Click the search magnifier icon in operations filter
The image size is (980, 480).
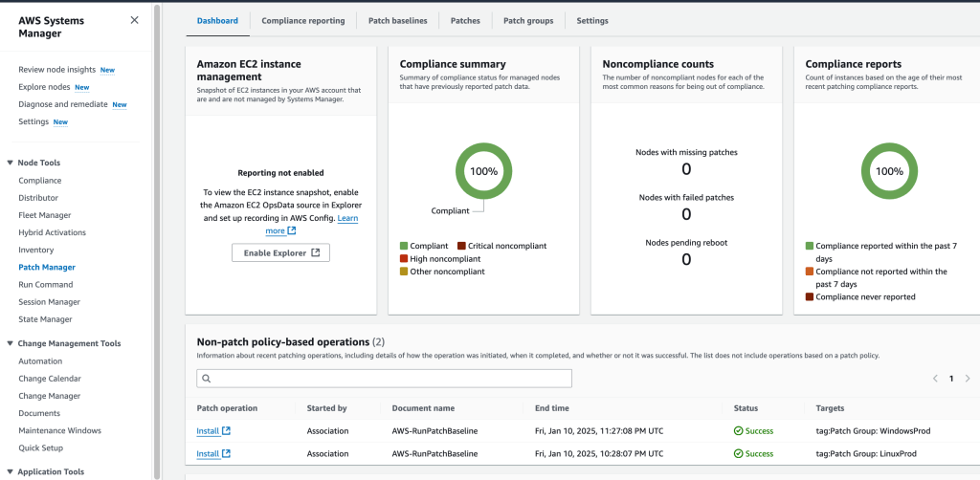[x=206, y=379]
